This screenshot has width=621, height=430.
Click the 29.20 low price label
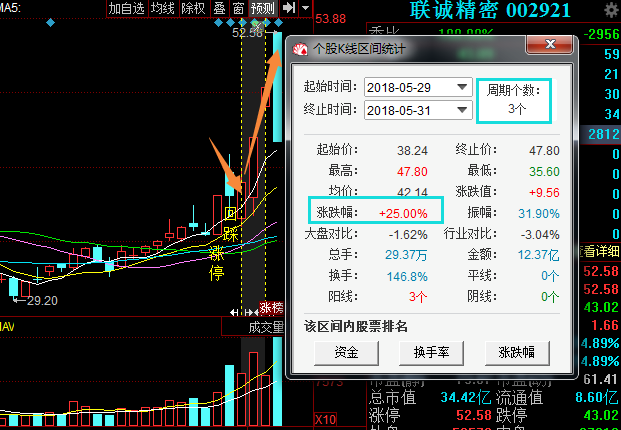click(42, 301)
